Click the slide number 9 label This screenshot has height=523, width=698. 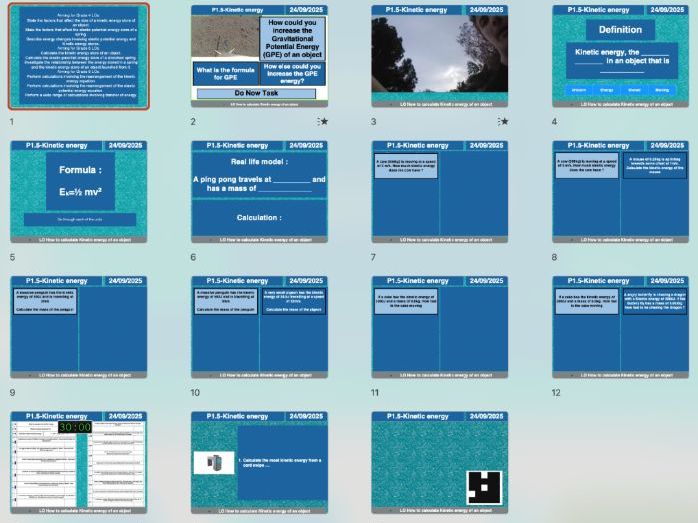[12, 393]
